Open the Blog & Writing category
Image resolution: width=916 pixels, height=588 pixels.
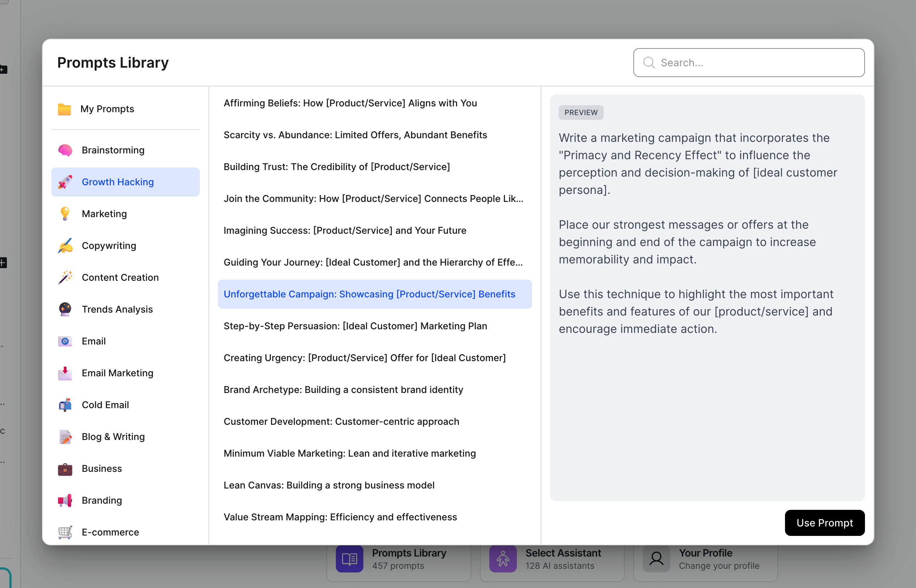tap(113, 436)
